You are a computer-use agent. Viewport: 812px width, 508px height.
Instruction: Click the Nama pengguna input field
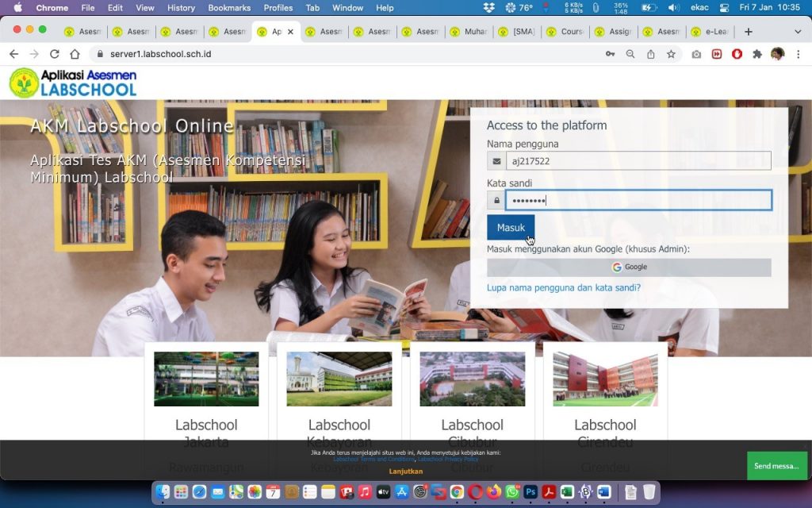click(638, 160)
